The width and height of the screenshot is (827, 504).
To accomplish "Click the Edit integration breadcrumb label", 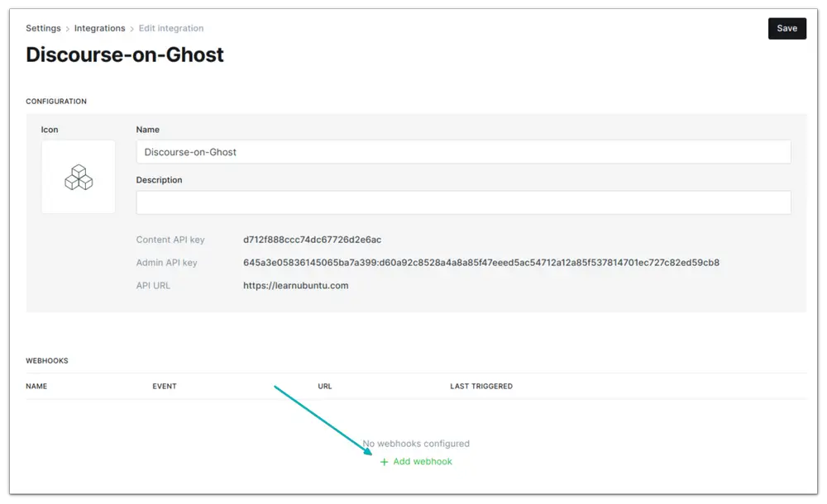I will (x=171, y=28).
